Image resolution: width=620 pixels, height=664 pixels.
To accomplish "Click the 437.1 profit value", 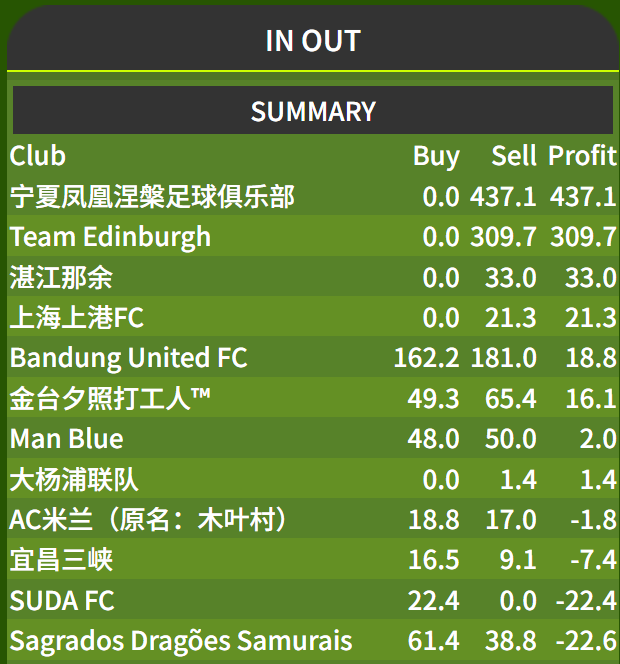I will click(583, 197).
